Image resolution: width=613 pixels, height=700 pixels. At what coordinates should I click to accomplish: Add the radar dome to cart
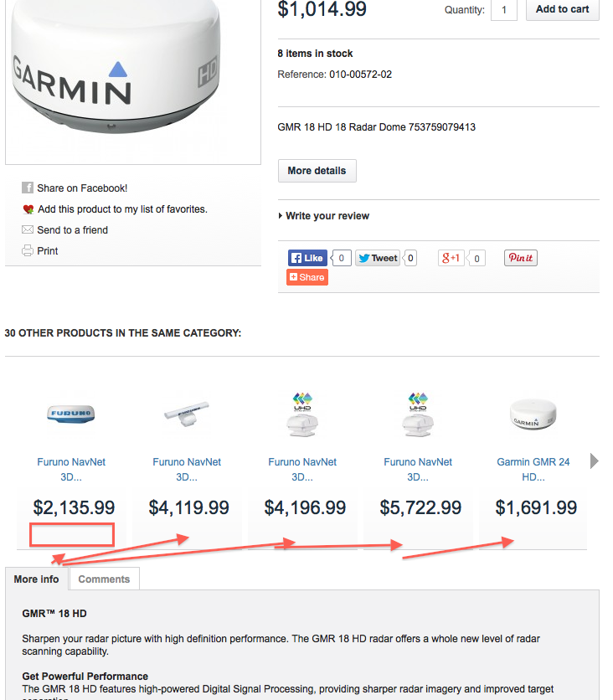(562, 9)
